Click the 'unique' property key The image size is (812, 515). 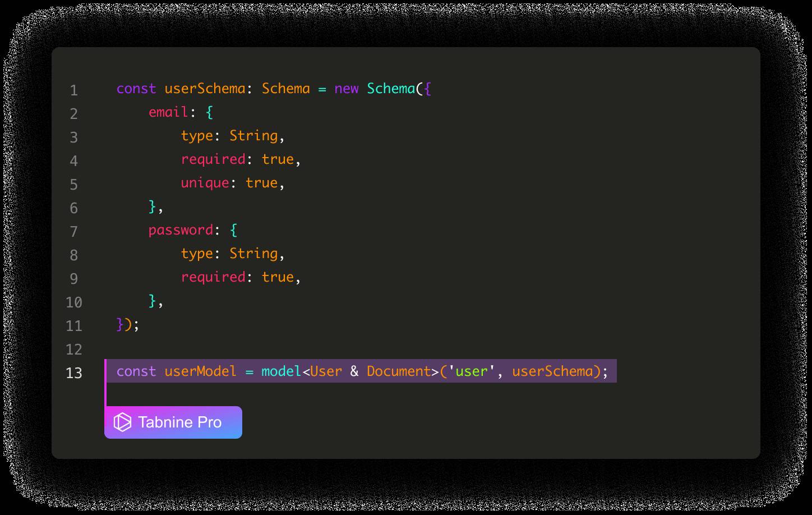pos(205,183)
